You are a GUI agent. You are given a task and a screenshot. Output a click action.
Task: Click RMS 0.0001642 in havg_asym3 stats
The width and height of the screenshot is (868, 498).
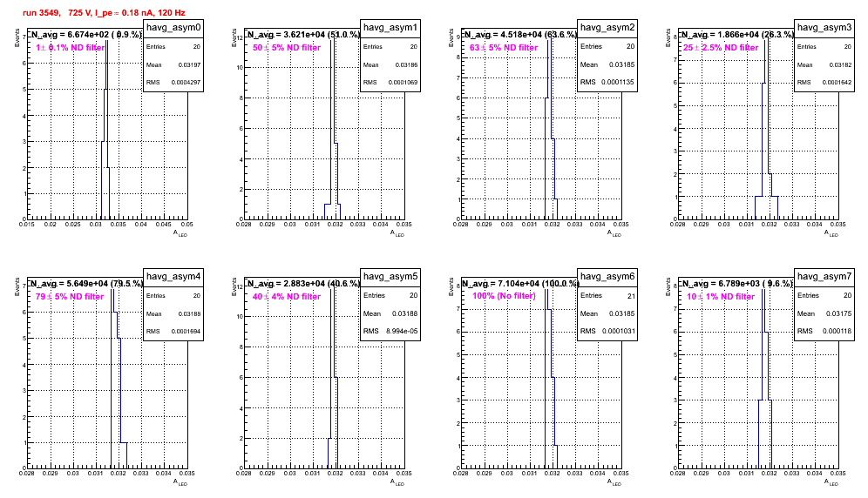pyautogui.click(x=824, y=83)
